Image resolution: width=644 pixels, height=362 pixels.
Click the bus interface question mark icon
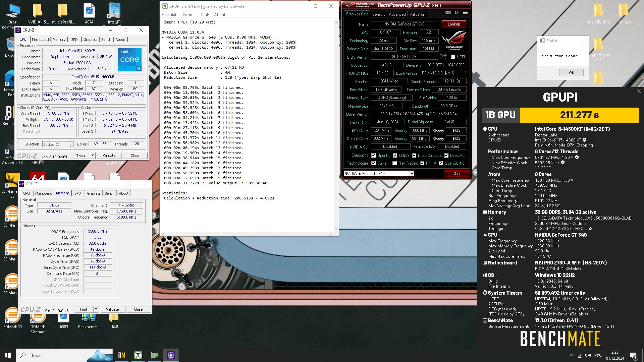465,73
